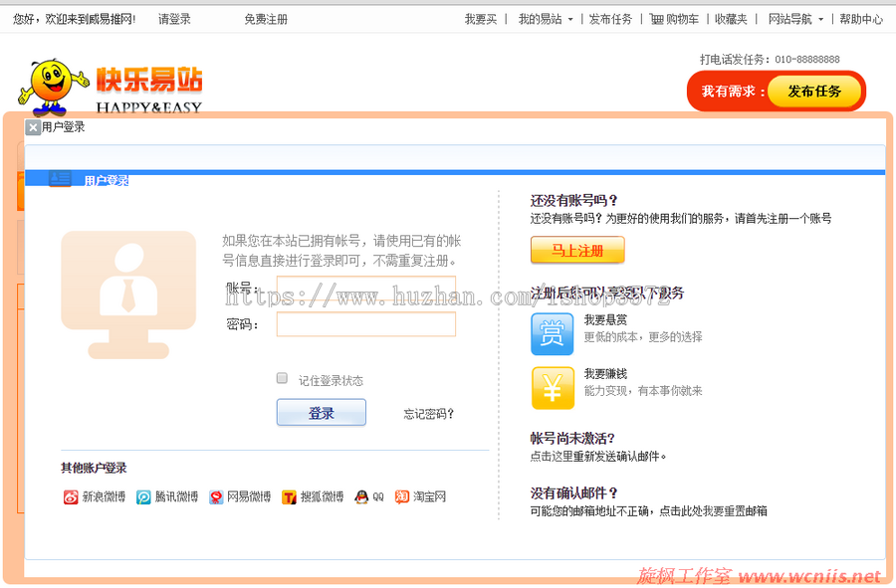Click the shopping cart icon beside 购物车
This screenshot has width=896, height=588.
tap(655, 18)
